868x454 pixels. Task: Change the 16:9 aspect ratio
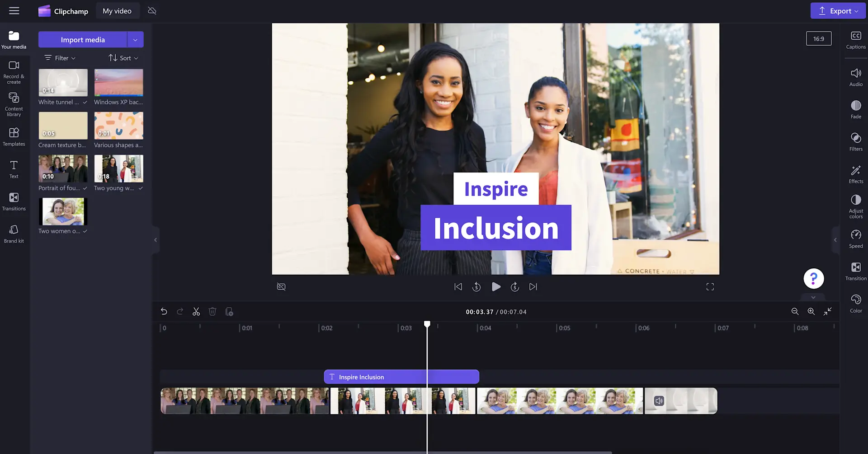point(819,39)
